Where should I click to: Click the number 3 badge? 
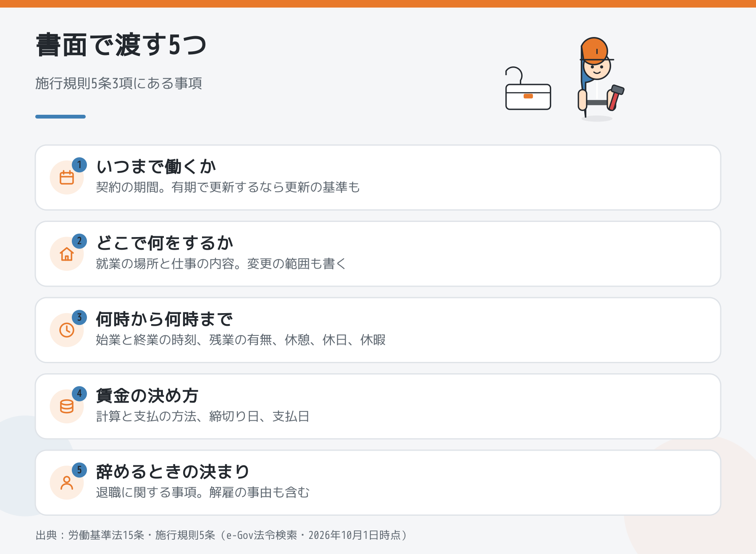79,317
